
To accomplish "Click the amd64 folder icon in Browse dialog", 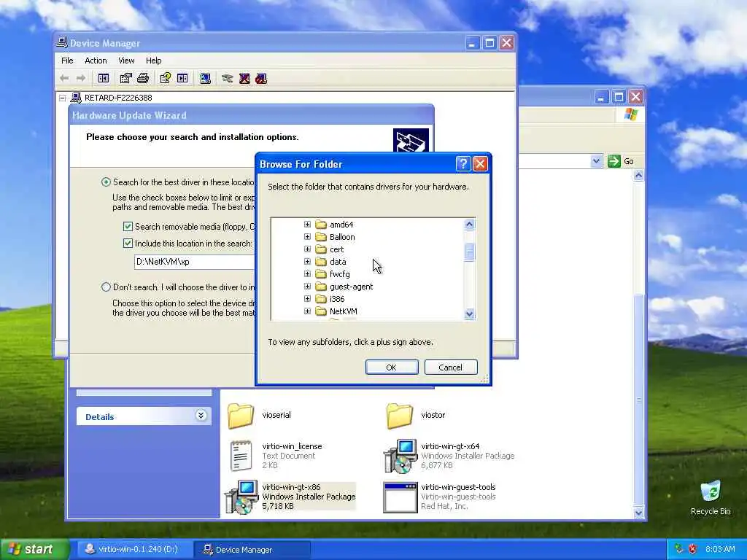I will (x=321, y=225).
